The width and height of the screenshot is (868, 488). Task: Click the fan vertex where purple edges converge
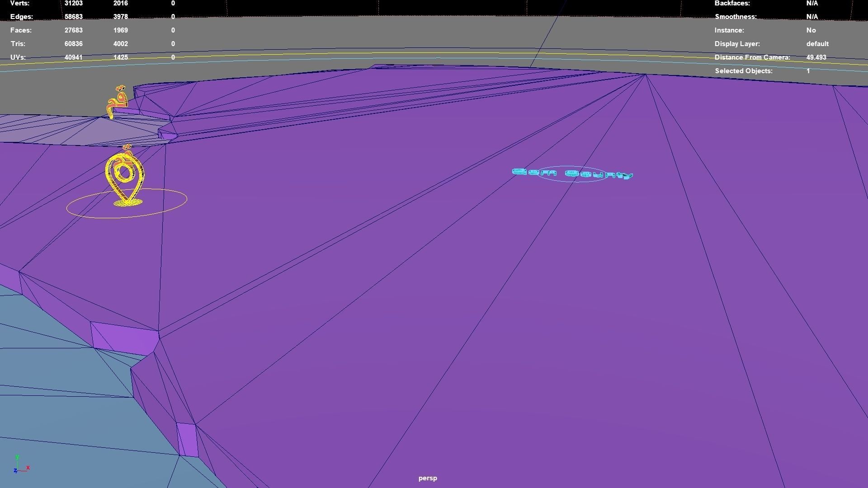(645, 75)
